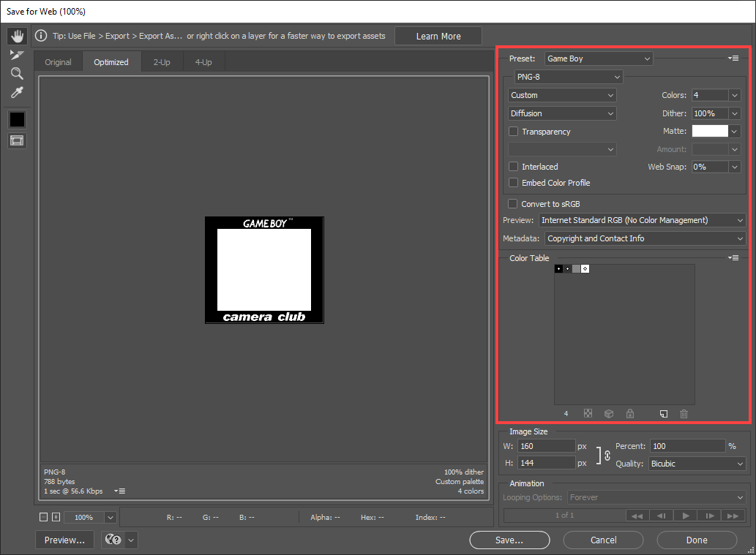The height and width of the screenshot is (555, 756).
Task: Click the zoom out minus box
Action: pos(43,517)
